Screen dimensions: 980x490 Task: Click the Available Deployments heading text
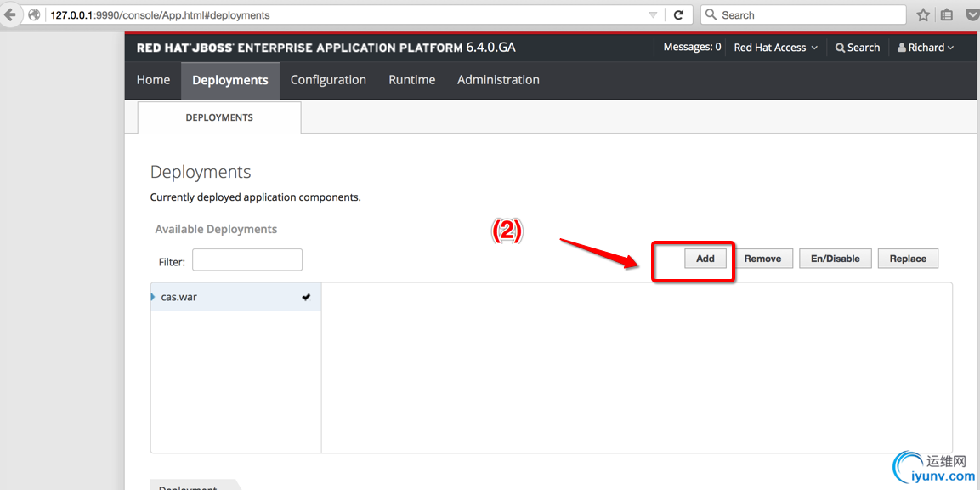pos(216,229)
